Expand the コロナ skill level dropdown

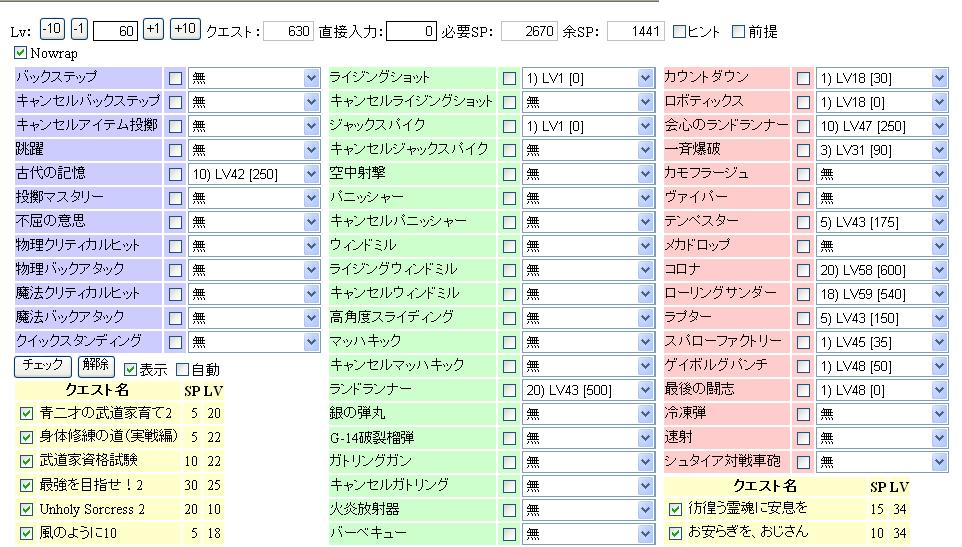[x=881, y=269]
